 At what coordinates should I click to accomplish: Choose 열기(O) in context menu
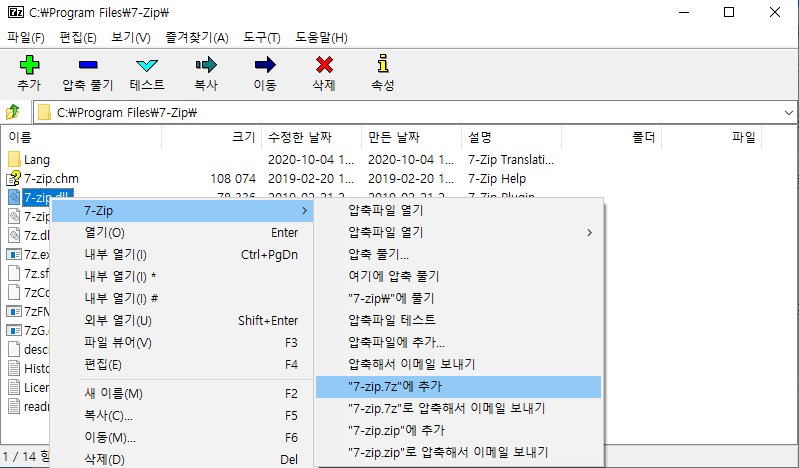point(182,232)
